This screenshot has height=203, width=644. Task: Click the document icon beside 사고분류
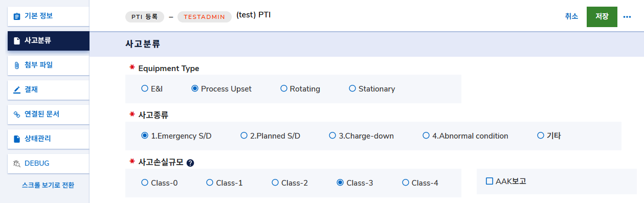click(x=17, y=40)
